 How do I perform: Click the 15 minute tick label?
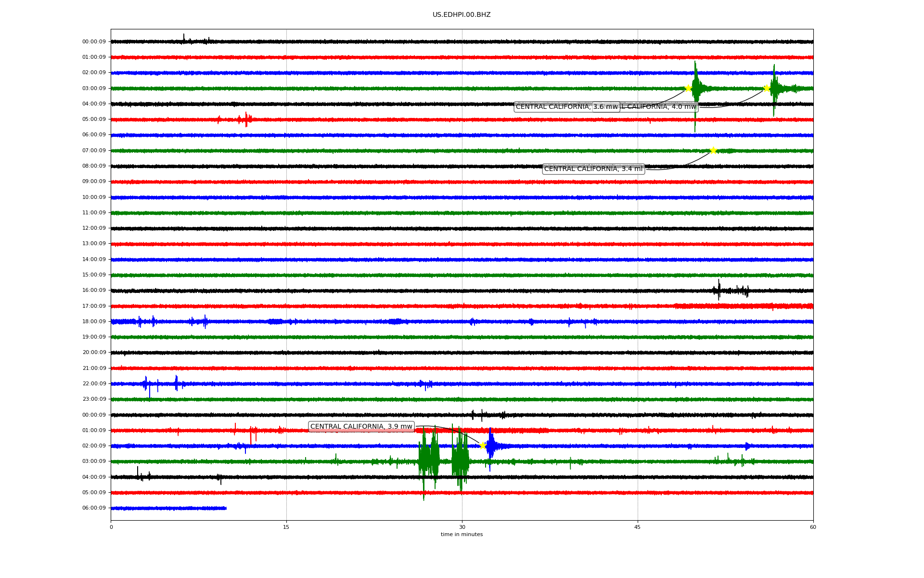(x=286, y=527)
